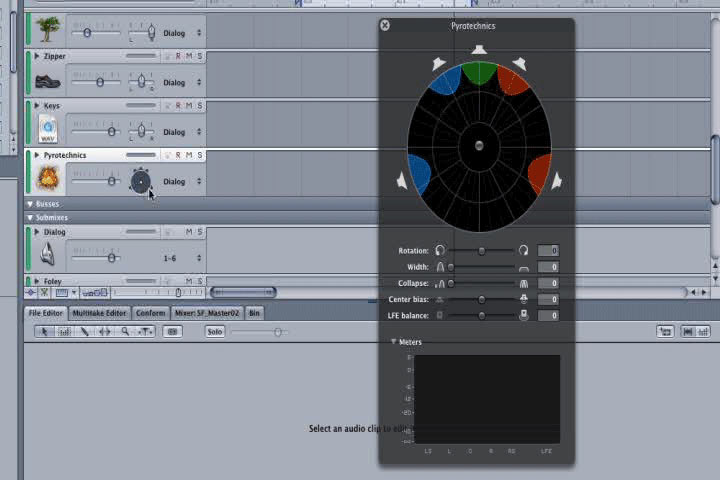Mute the Keys track

[x=189, y=106]
